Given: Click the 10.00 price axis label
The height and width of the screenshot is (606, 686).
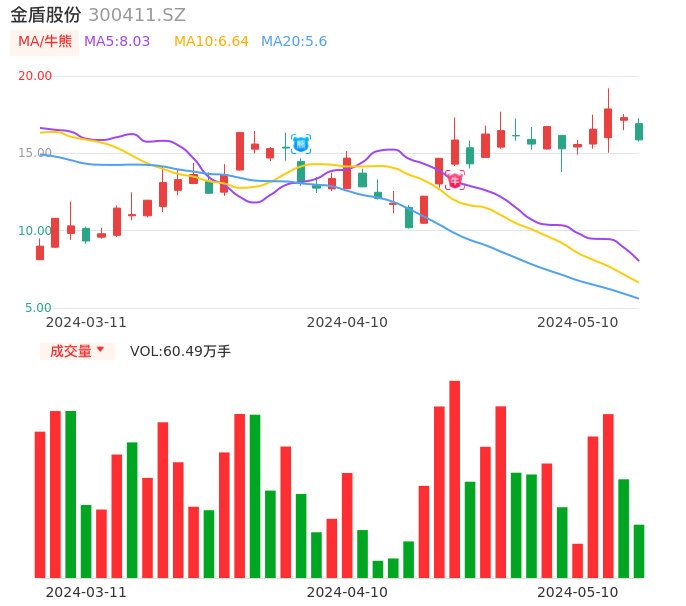Looking at the screenshot, I should (x=35, y=231).
